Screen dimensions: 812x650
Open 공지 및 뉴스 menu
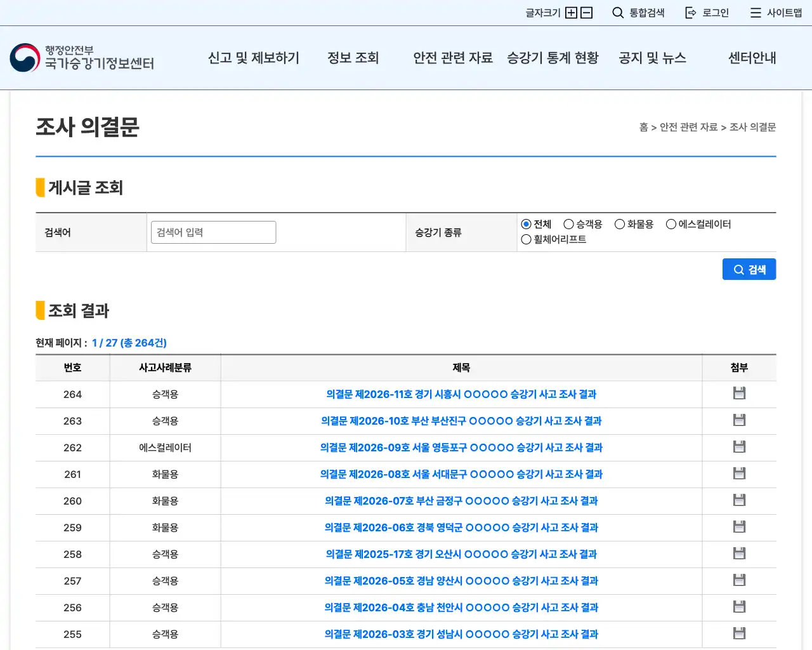click(x=653, y=58)
